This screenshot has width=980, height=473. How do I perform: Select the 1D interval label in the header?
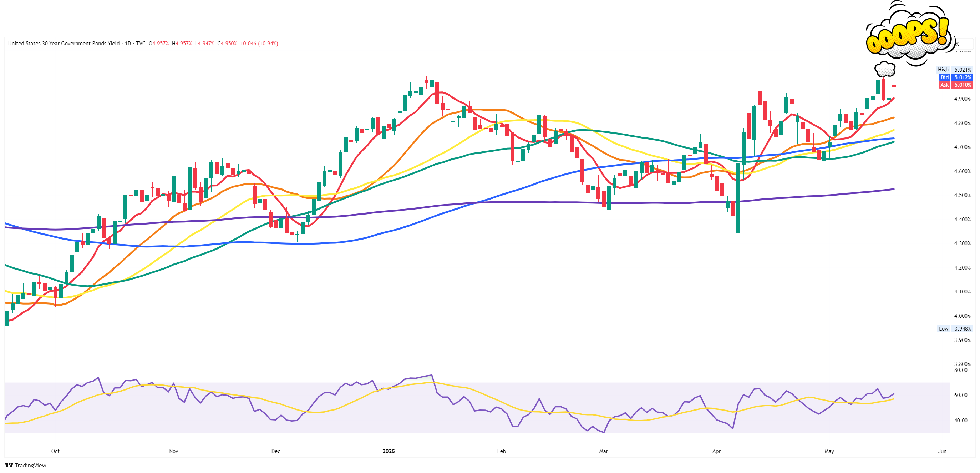tap(128, 44)
